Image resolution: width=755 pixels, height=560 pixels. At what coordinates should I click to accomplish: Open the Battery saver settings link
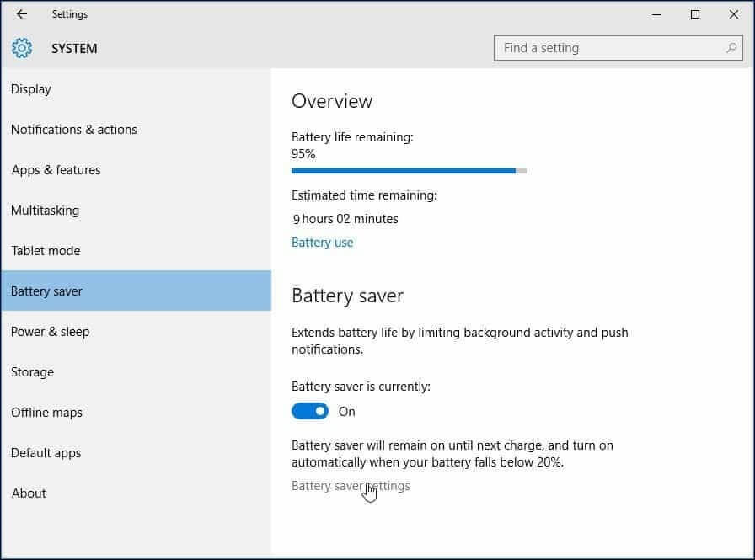coord(351,486)
